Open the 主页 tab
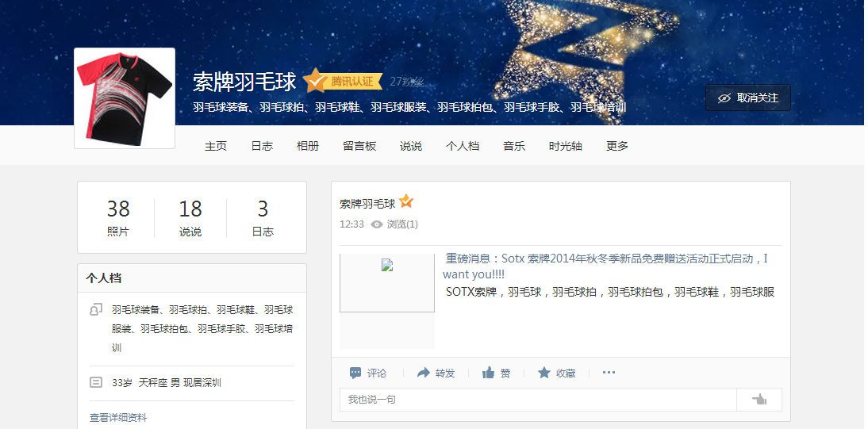The width and height of the screenshot is (868, 429). pyautogui.click(x=216, y=146)
